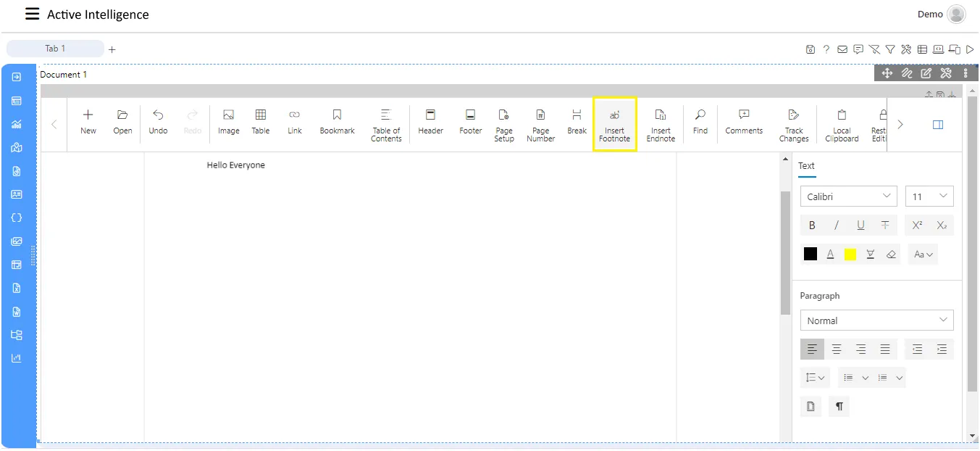Viewport: 980px width, 451px height.
Task: Click the Demo user avatar
Action: click(x=956, y=15)
